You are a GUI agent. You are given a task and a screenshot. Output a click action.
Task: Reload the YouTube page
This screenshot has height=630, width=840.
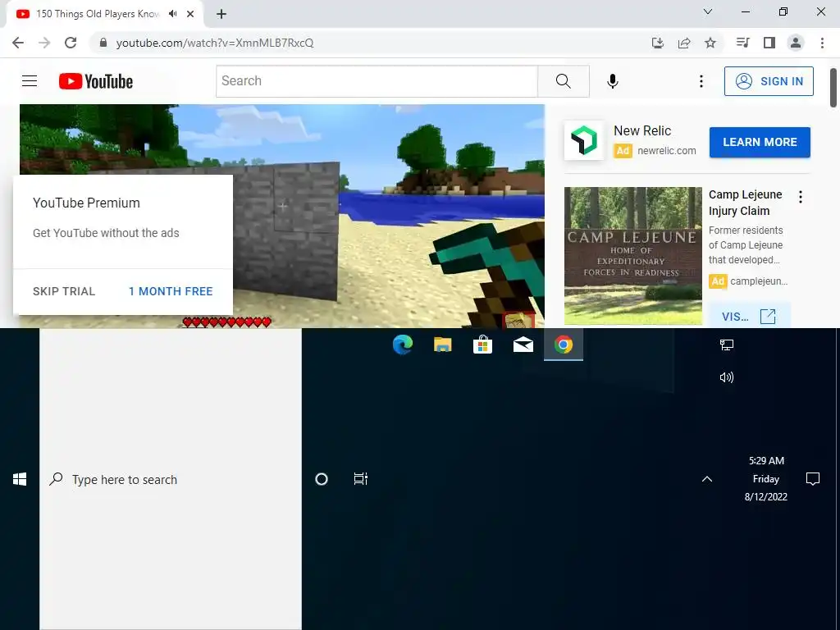coord(71,43)
